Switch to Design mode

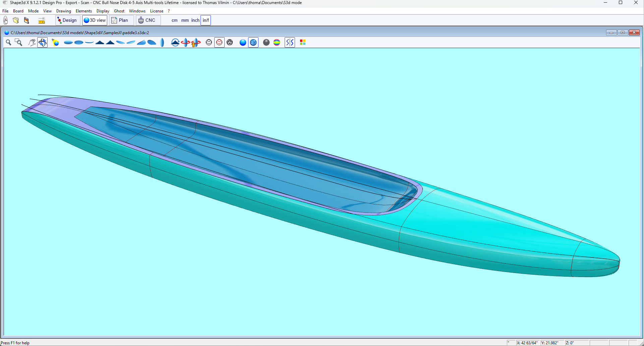[x=67, y=20]
